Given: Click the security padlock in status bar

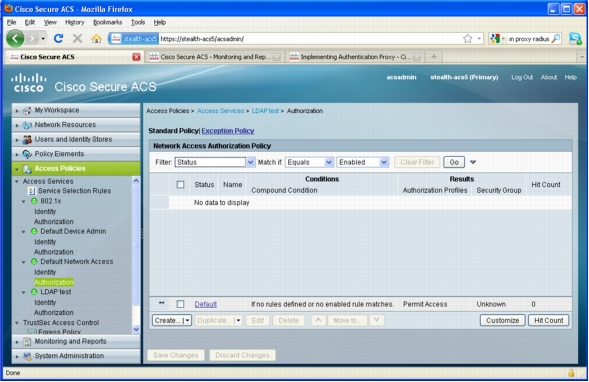Looking at the screenshot, I should (571, 373).
